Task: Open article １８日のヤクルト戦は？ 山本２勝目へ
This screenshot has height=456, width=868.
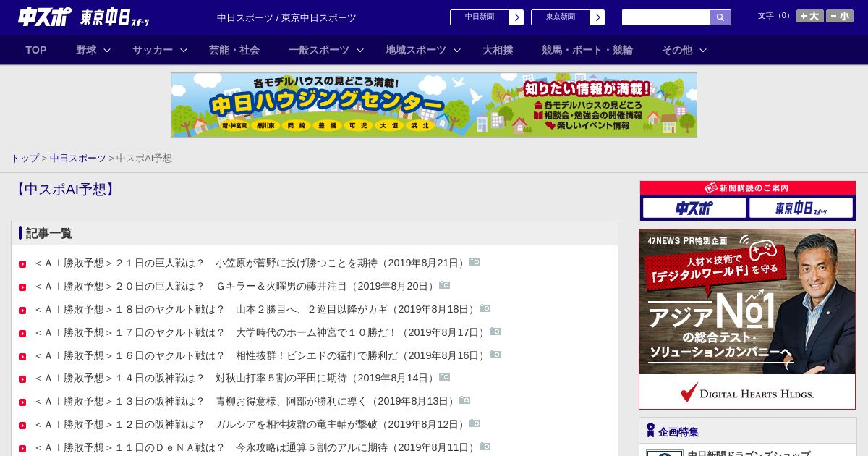Action: point(255,309)
